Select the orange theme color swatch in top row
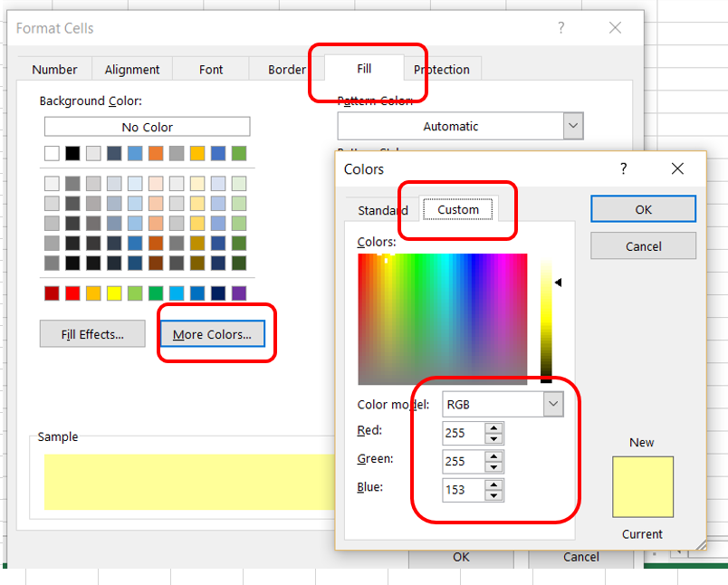This screenshot has width=728, height=585. tap(156, 153)
